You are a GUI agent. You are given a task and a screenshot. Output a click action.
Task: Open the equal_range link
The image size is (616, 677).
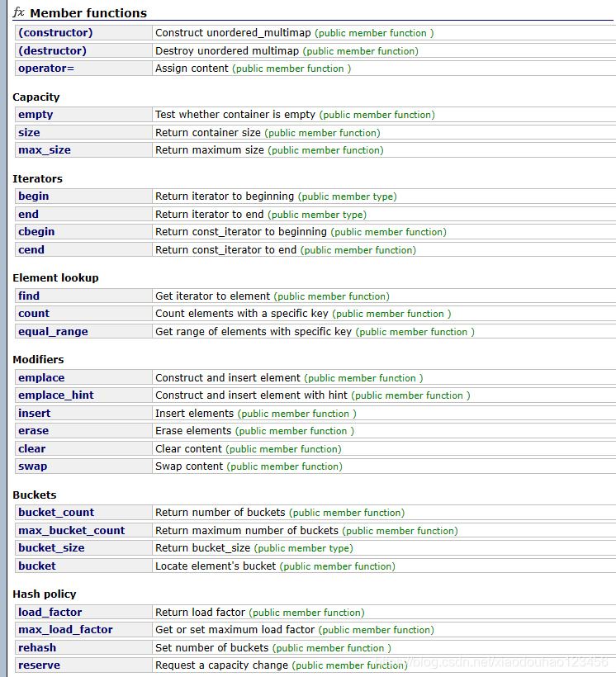53,332
